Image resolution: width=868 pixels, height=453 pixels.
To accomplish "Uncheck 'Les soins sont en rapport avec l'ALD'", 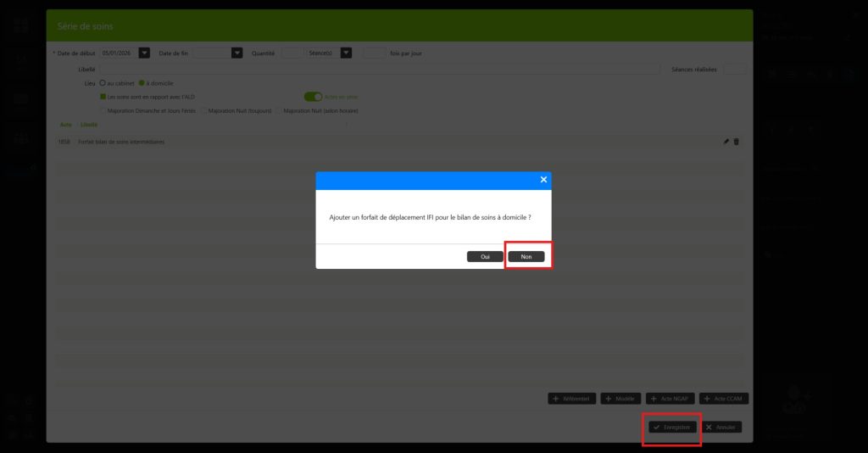I will [x=103, y=97].
